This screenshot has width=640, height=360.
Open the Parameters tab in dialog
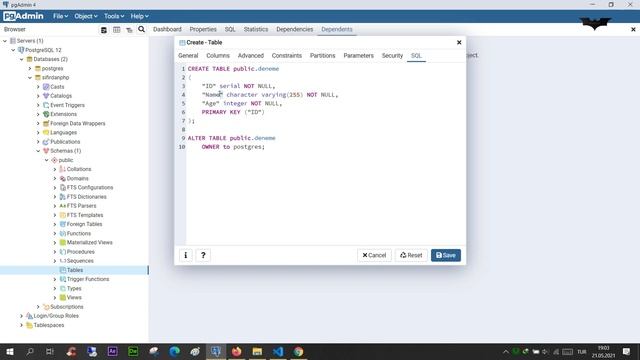[x=358, y=56]
